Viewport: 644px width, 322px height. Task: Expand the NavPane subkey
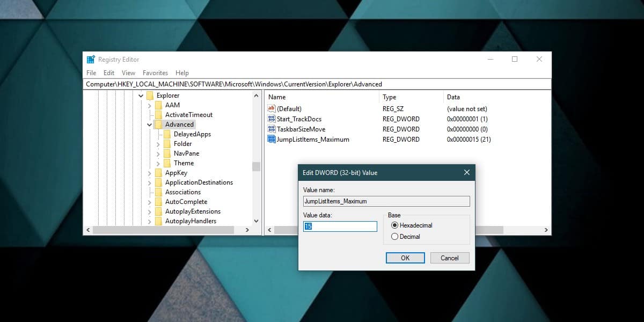click(158, 153)
